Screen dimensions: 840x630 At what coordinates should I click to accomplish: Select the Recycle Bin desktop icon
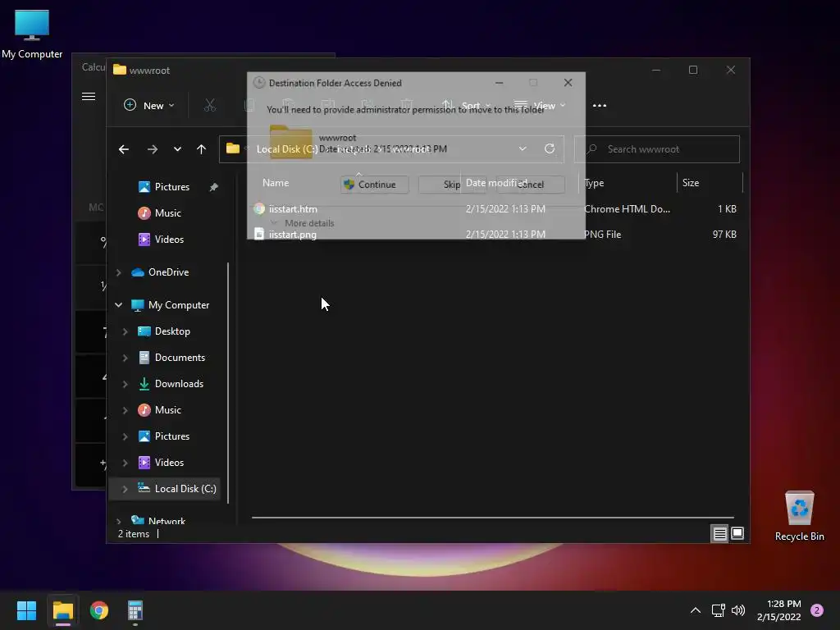(x=799, y=515)
